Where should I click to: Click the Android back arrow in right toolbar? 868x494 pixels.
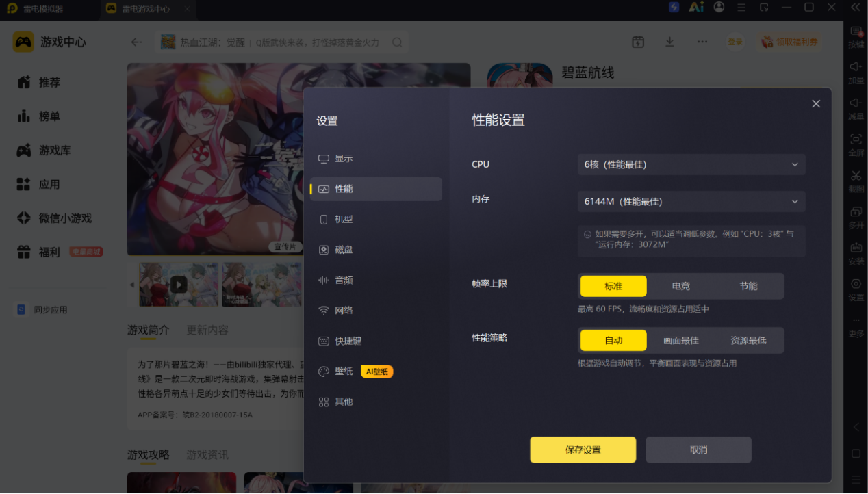coord(856,427)
